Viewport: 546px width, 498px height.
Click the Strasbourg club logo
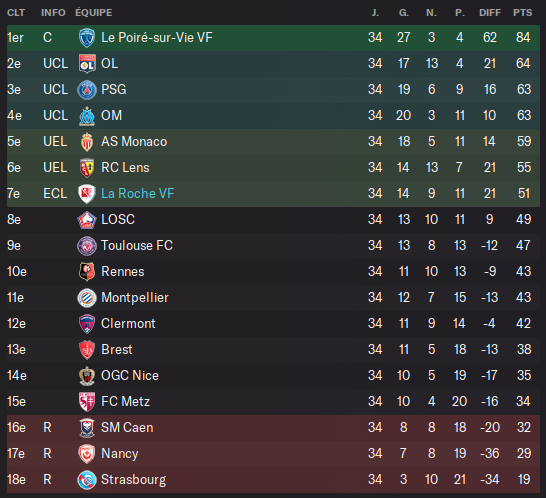click(x=87, y=480)
